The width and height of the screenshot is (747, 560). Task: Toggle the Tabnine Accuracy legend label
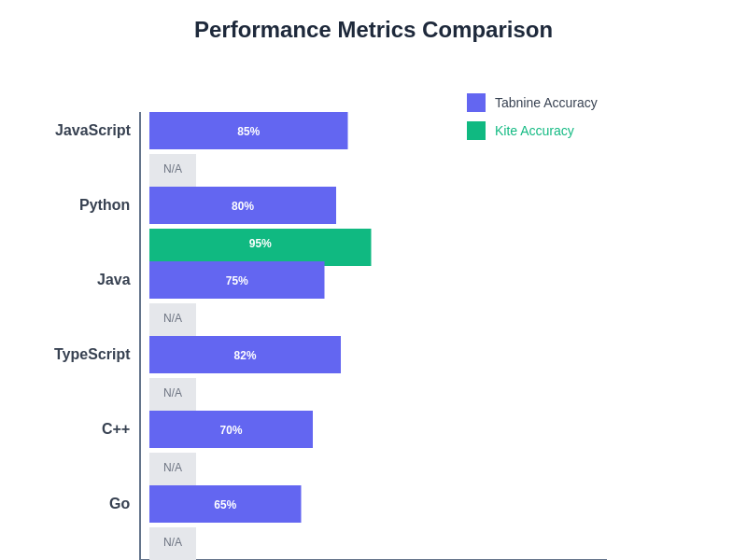coord(545,103)
